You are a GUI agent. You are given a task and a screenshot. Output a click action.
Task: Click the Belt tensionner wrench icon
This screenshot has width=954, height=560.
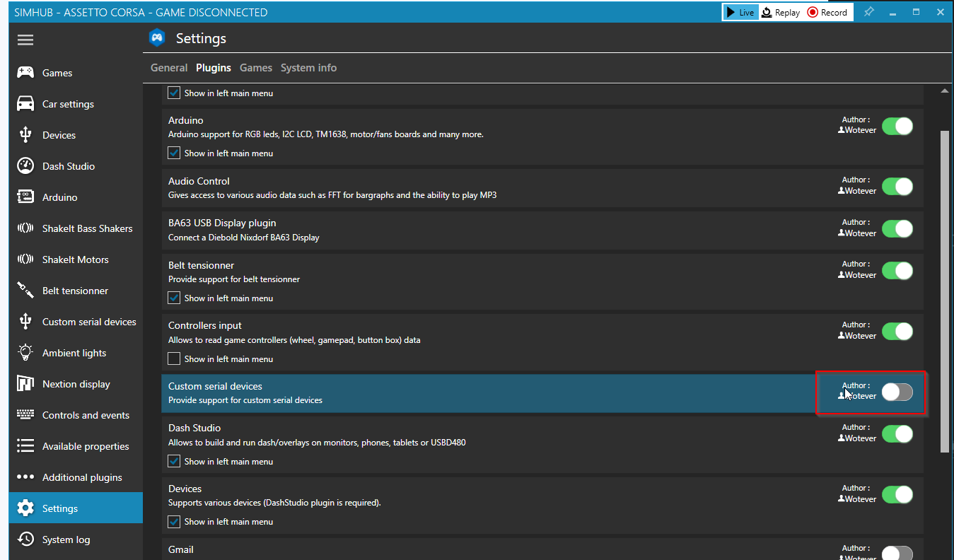coord(25,290)
